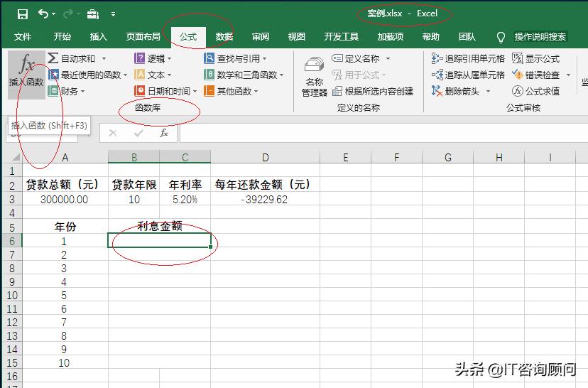This screenshot has width=588, height=388.
Task: Click cell with 300000.00
Action: point(65,199)
